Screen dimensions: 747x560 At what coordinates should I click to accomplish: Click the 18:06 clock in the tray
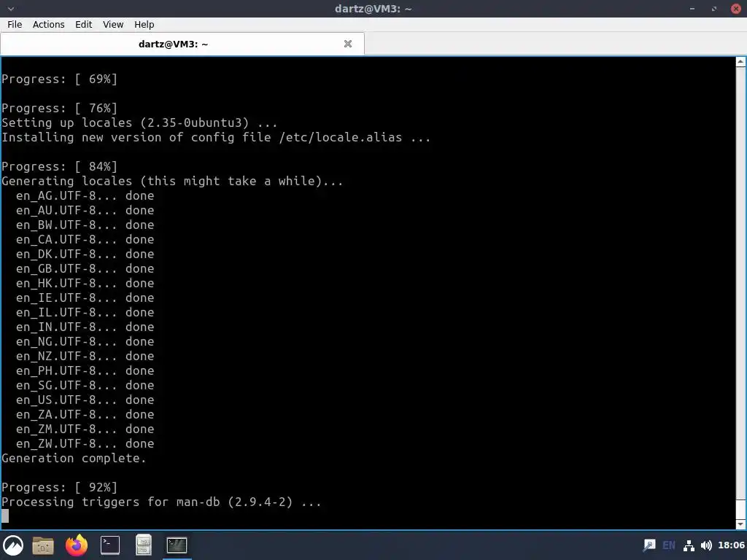pos(731,545)
